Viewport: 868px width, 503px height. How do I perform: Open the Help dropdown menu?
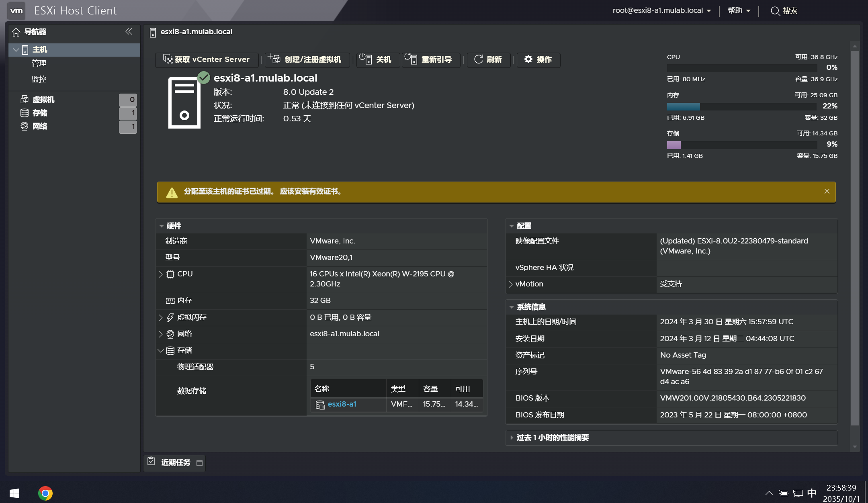(739, 11)
